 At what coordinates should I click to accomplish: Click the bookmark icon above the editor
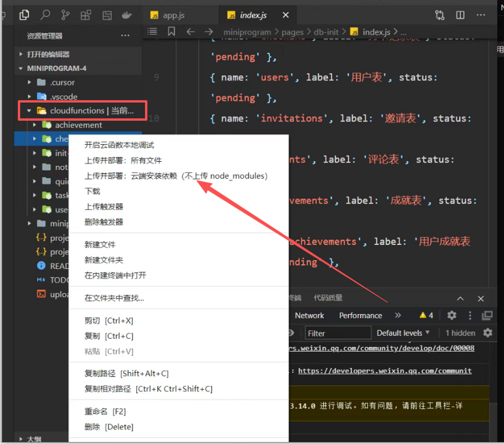[171, 31]
